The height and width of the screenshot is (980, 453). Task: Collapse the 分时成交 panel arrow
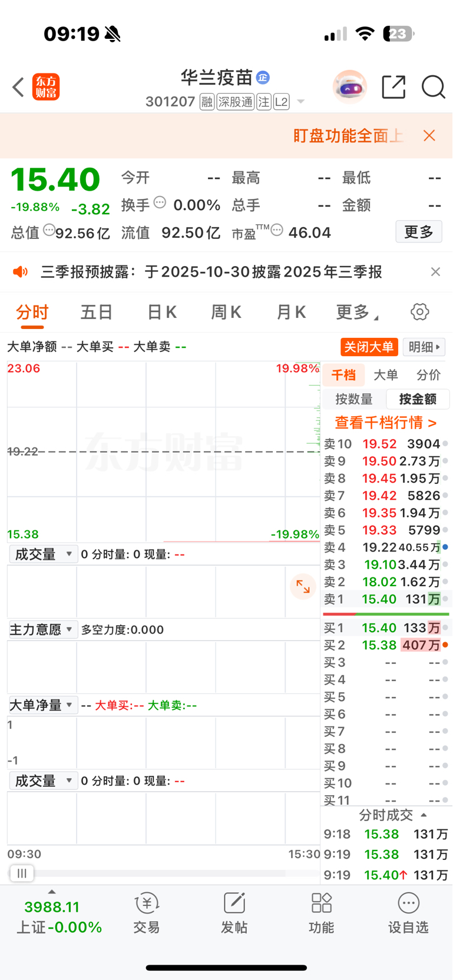point(424,815)
